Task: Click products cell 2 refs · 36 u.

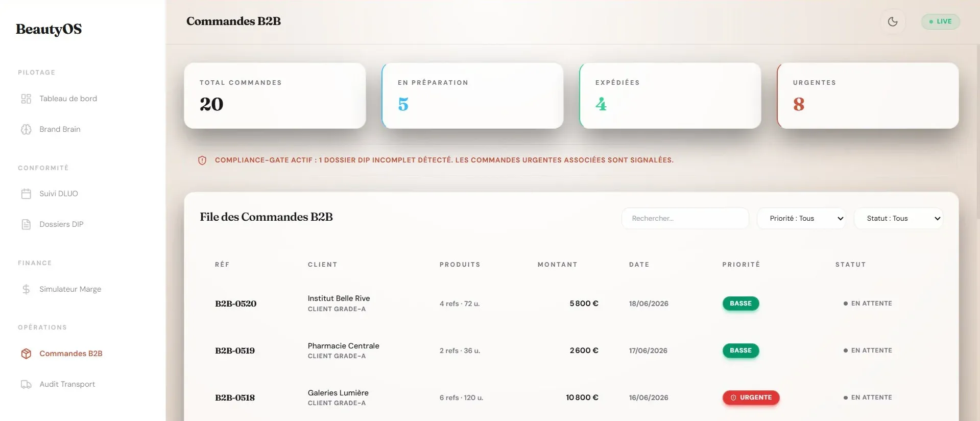Action: 460,350
